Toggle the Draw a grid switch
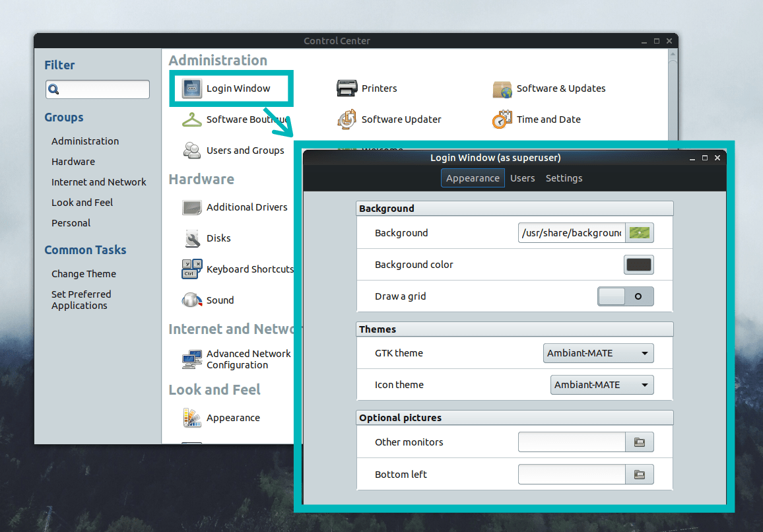The image size is (763, 532). pyautogui.click(x=625, y=296)
